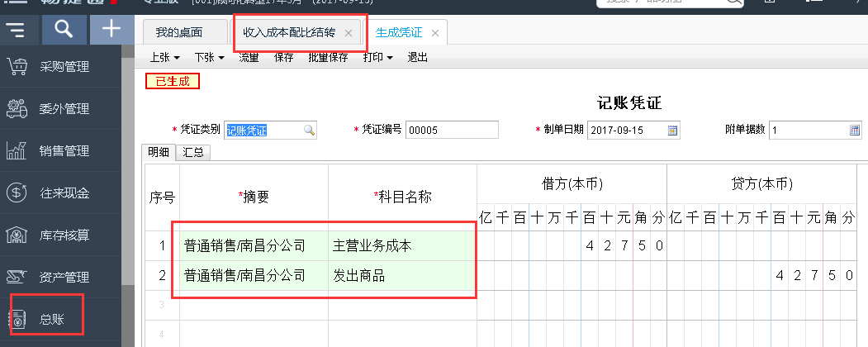Click row 2 credit amount 42750
Viewport: 868px width, 347px height.
click(761, 276)
